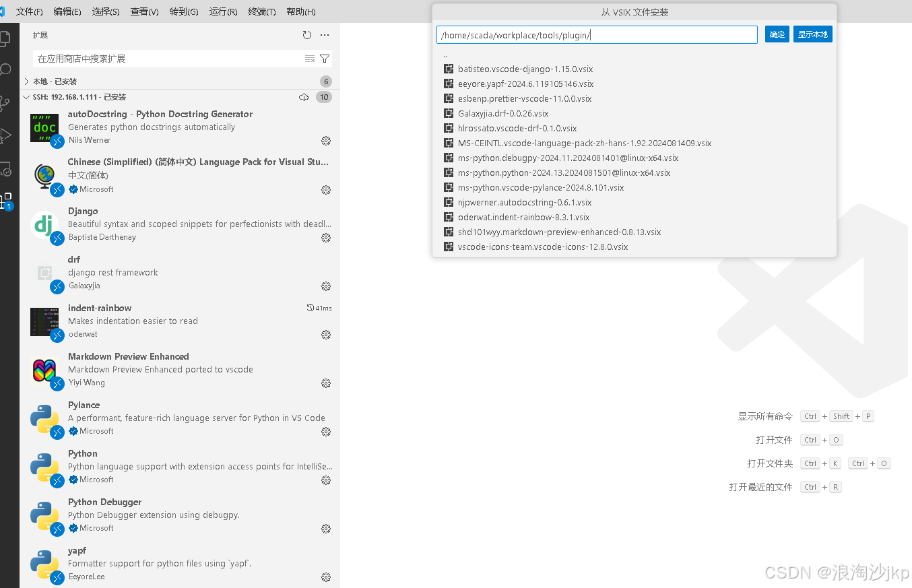912x588 pixels.
Task: Open the File menu
Action: 29,11
